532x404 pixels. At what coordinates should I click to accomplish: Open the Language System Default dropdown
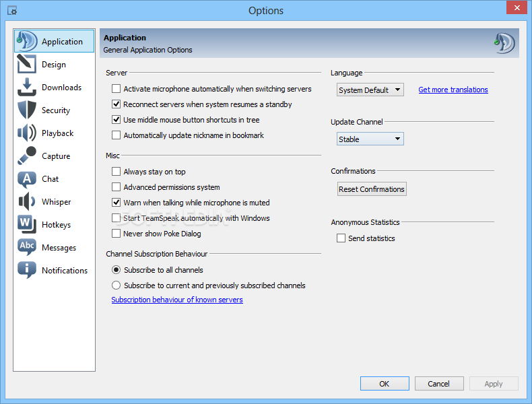click(370, 90)
